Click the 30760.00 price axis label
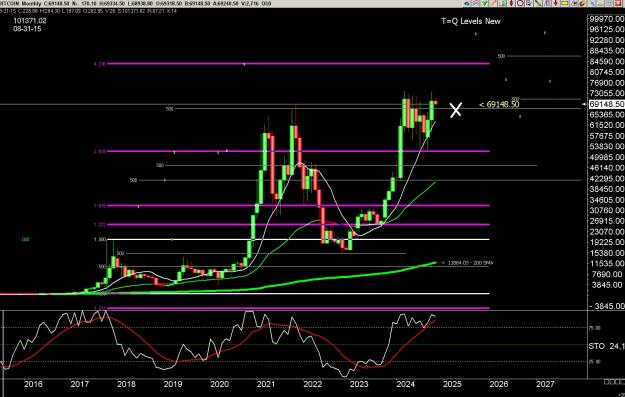Image resolution: width=625 pixels, height=397 pixels. pos(607,210)
